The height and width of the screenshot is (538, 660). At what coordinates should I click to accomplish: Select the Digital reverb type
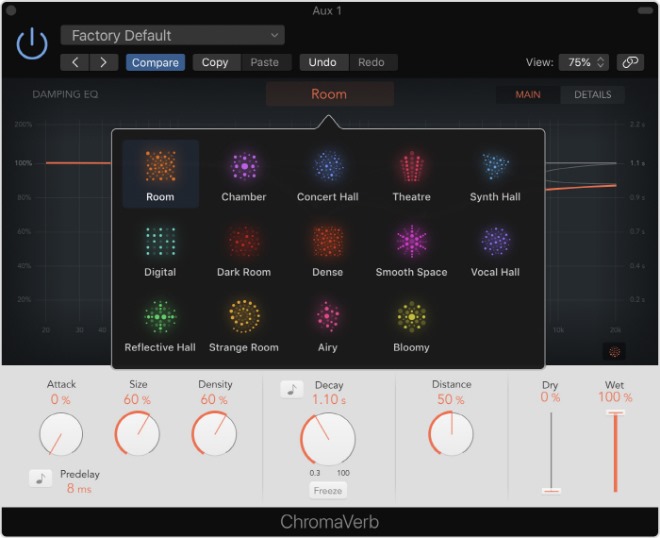click(160, 242)
